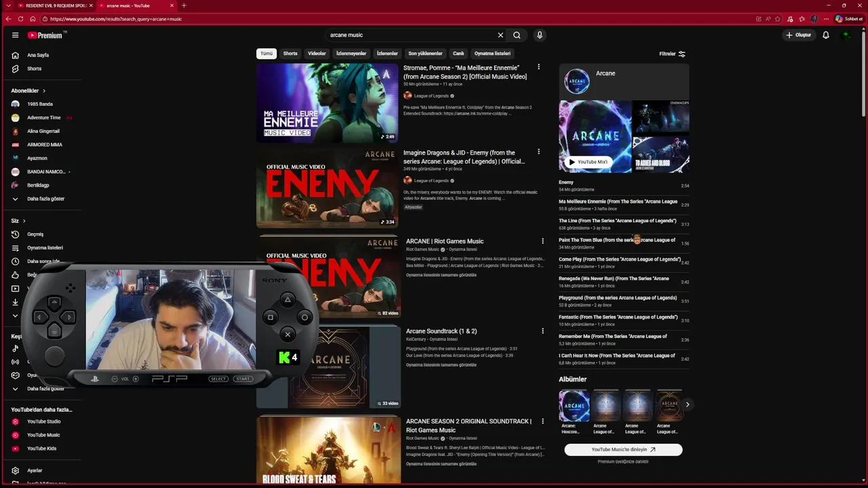The width and height of the screenshot is (868, 488).
Task: Select the Oynatma listeleri filter chip
Action: pos(492,54)
